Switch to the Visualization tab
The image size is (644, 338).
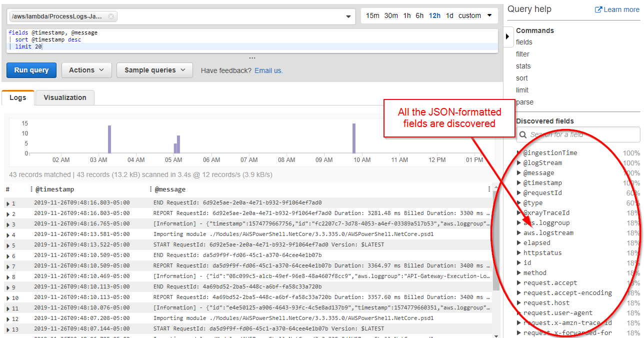coord(64,97)
